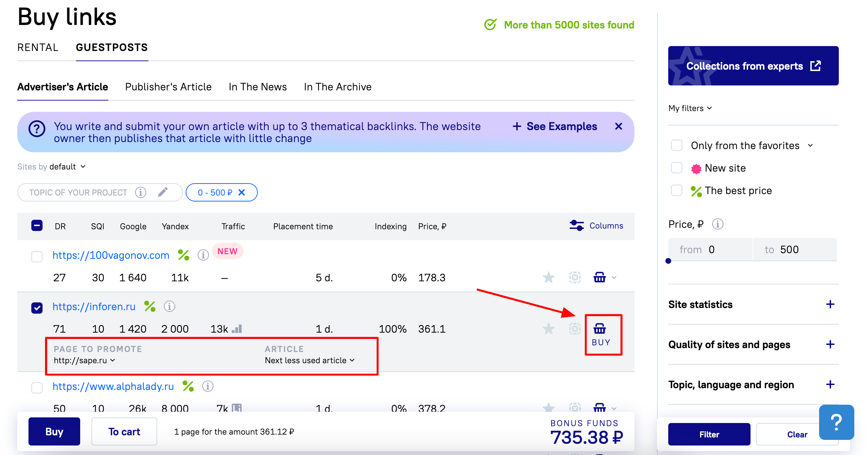Add 100vagonov.com to favorites with the star
Viewport: 868px width, 455px height.
point(549,277)
